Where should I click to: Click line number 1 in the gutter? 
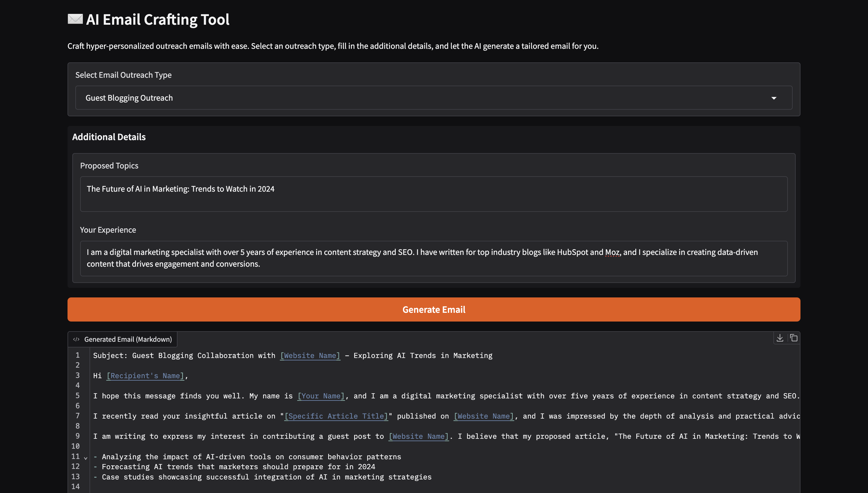click(77, 355)
